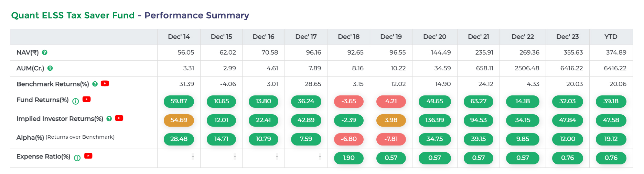Click the YTD column header
Screen dimensions: 644x174
(x=611, y=37)
